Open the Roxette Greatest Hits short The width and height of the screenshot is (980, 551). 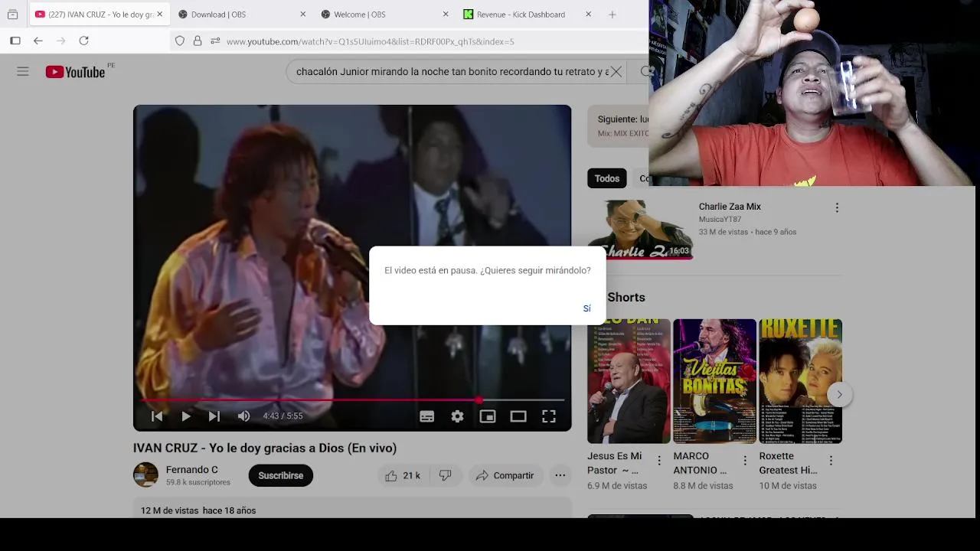point(800,381)
